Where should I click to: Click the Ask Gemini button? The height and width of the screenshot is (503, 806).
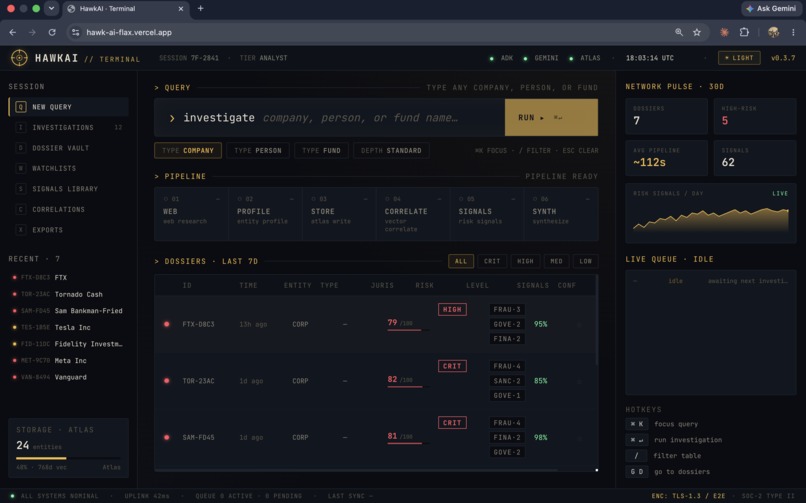tap(772, 8)
